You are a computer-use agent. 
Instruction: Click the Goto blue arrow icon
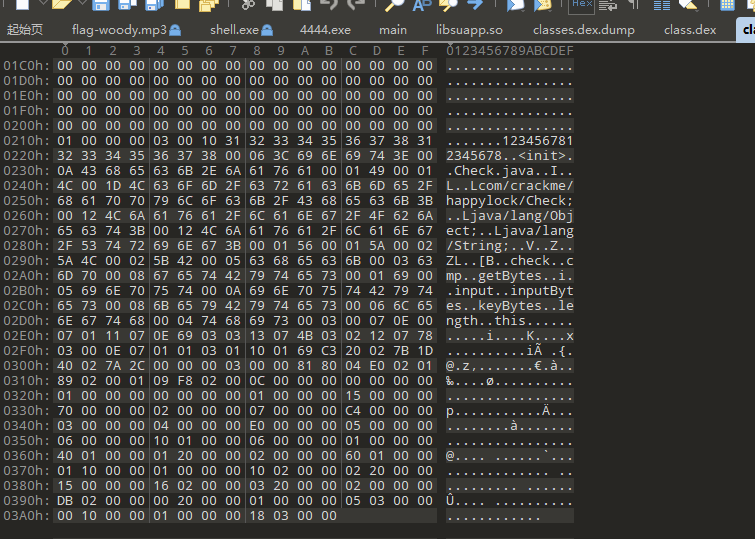pos(475,4)
